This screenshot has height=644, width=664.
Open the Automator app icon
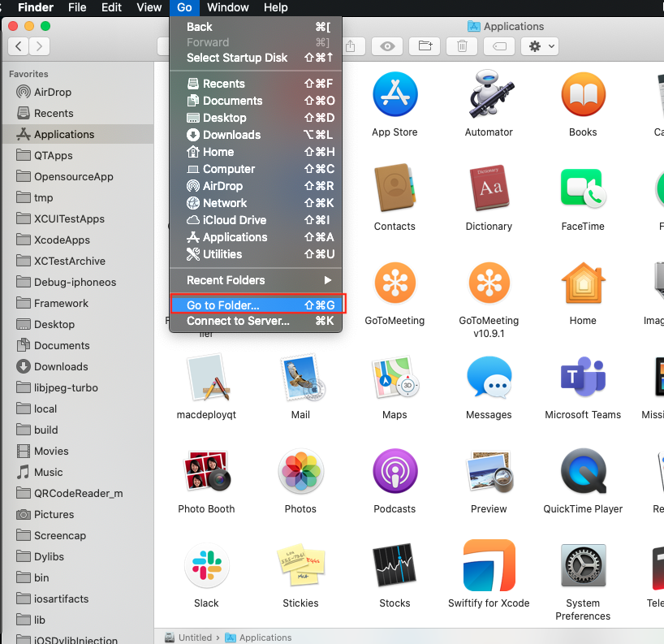489,94
